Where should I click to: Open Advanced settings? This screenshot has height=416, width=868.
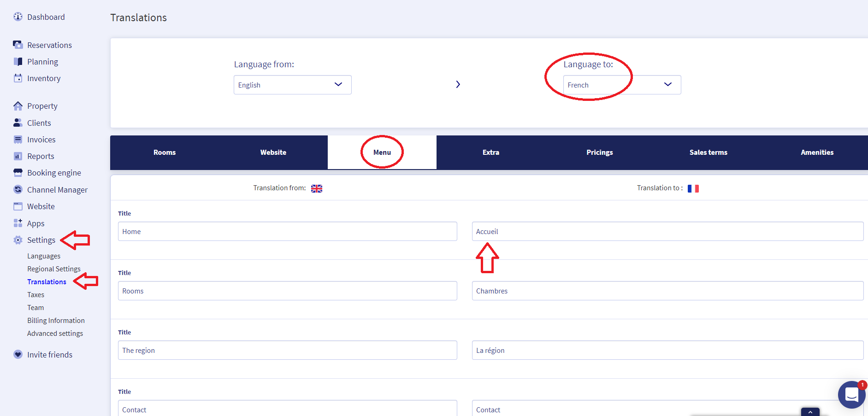pyautogui.click(x=55, y=334)
